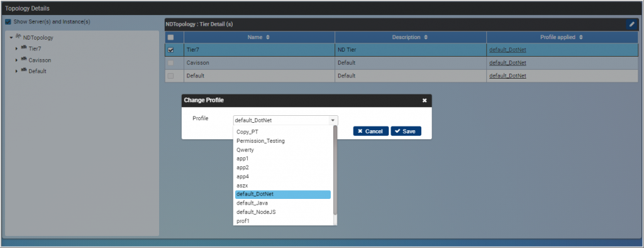Sort by Description column arrows
Screen dimensions: 644x248
(426, 37)
